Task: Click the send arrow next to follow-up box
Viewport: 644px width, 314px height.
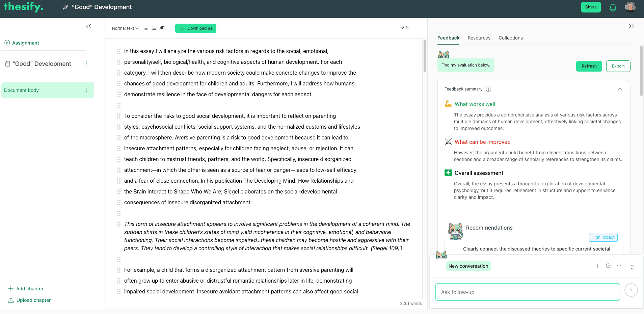Action: [630, 290]
